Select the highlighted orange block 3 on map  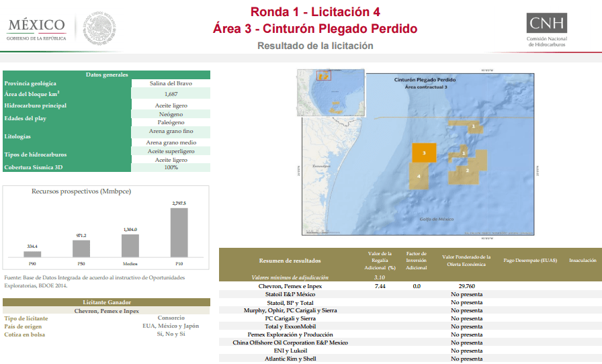(424, 152)
